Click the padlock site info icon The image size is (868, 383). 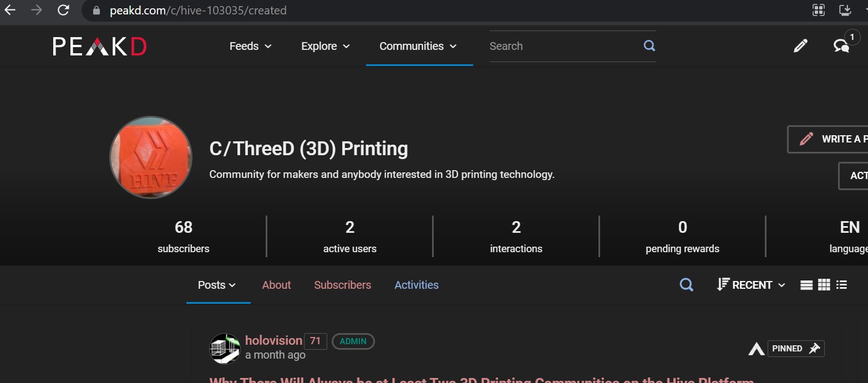97,11
